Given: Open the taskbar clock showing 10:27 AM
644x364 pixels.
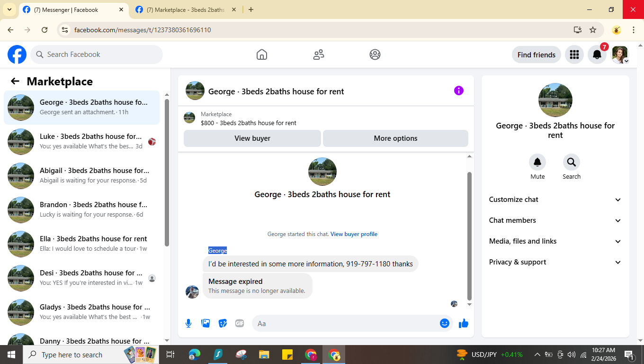Looking at the screenshot, I should (x=603, y=355).
